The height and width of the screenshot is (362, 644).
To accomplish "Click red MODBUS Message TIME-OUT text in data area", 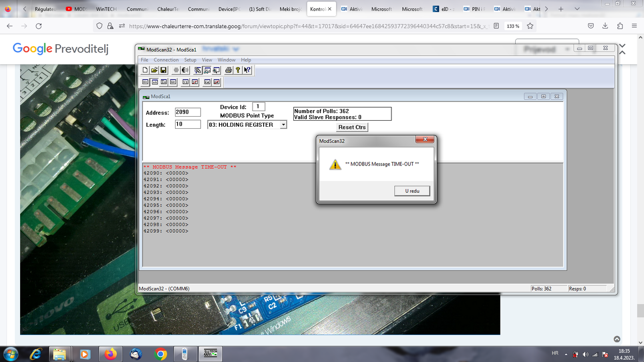I will (190, 167).
